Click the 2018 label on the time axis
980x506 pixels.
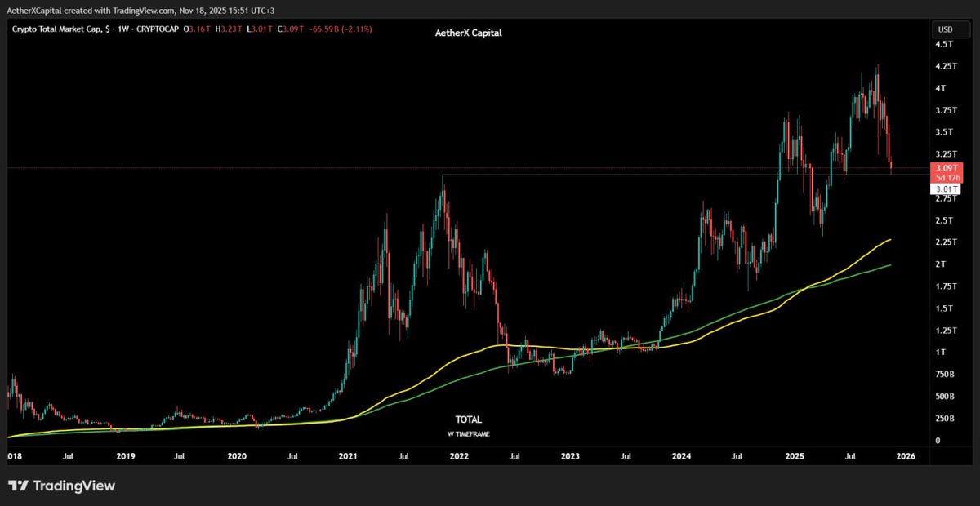(15, 457)
